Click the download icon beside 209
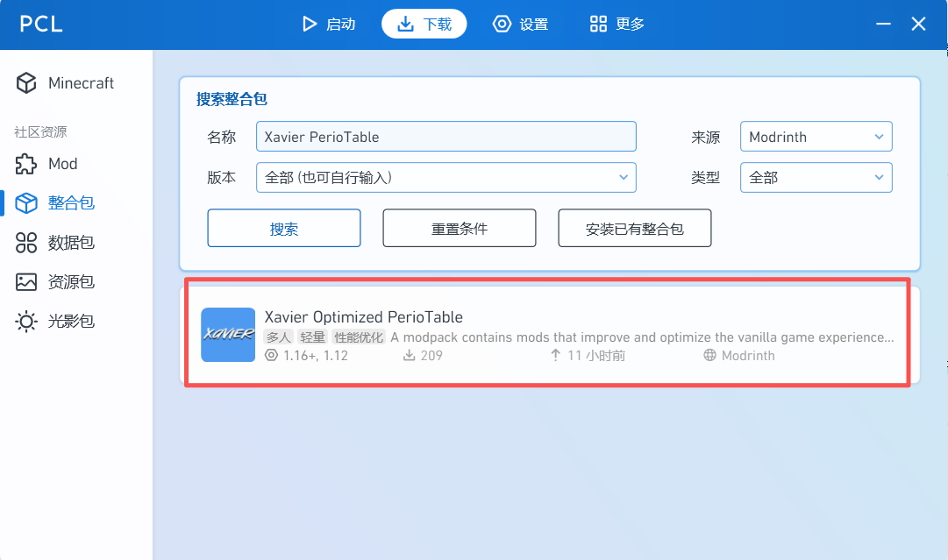The width and height of the screenshot is (948, 560). [x=410, y=355]
